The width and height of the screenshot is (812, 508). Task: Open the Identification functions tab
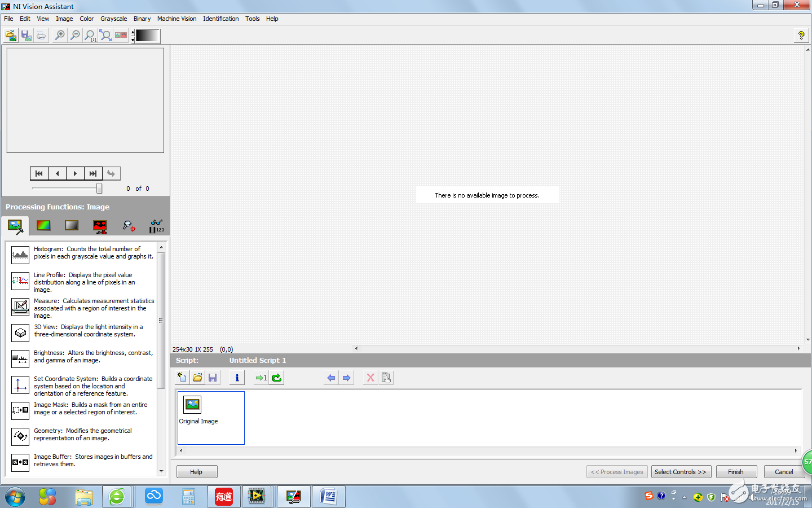coord(156,226)
